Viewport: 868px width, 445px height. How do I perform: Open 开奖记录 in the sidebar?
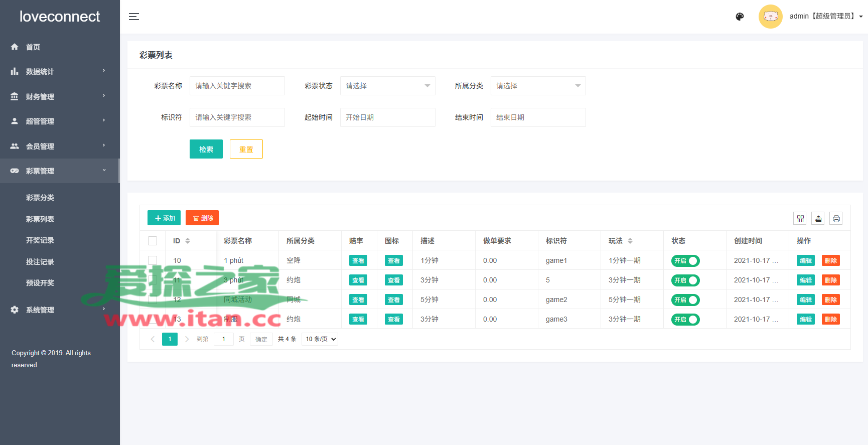click(40, 240)
